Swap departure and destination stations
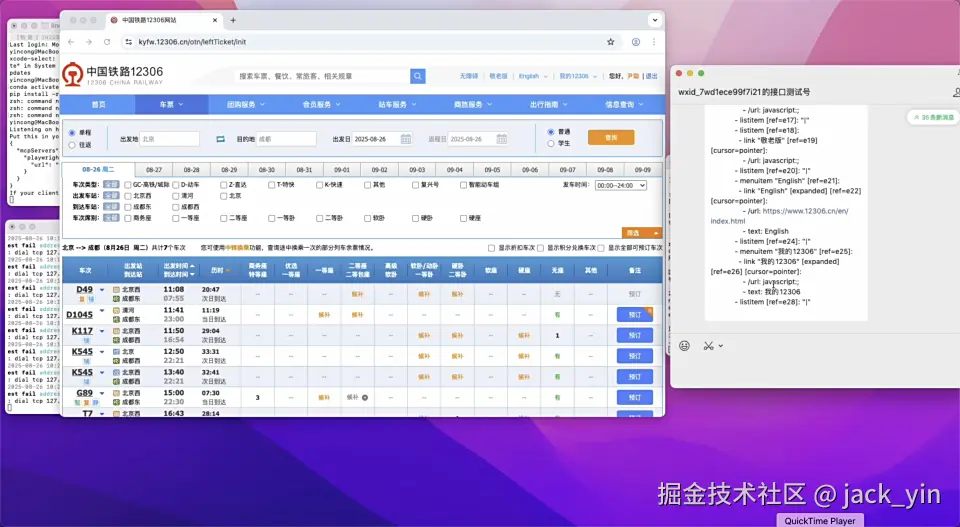960x527 pixels. point(220,139)
